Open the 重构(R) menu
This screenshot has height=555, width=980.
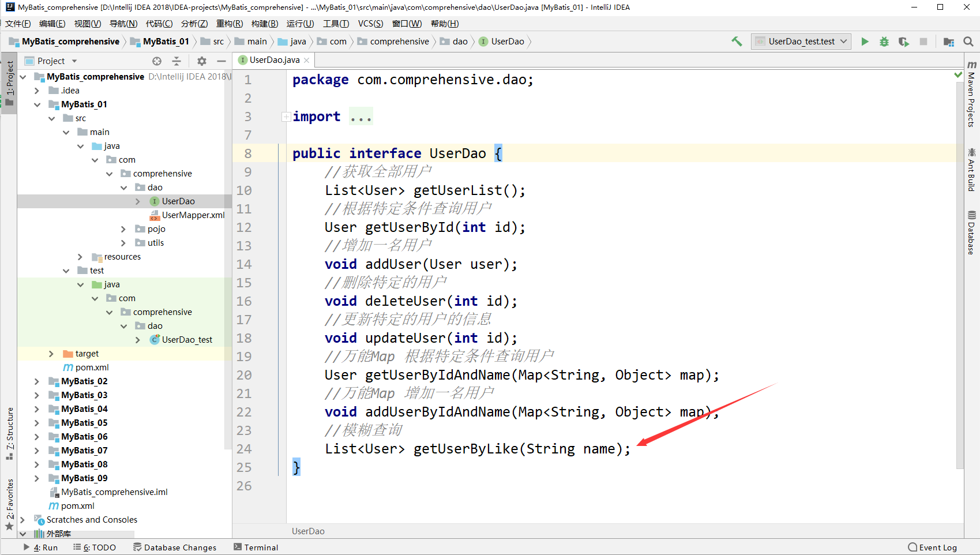coord(230,24)
